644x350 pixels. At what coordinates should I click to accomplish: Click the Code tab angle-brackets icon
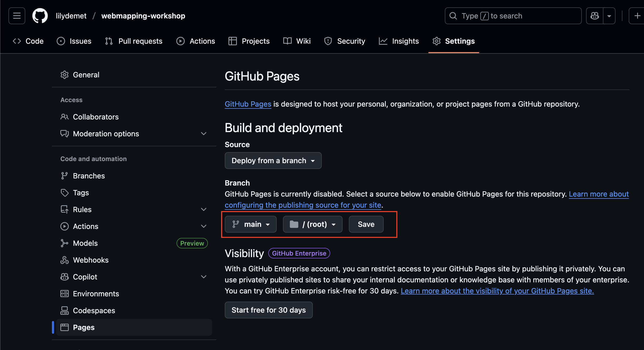tap(17, 41)
